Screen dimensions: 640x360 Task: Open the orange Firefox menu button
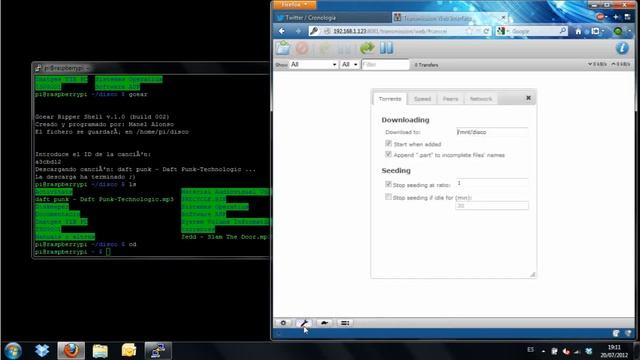click(x=294, y=4)
